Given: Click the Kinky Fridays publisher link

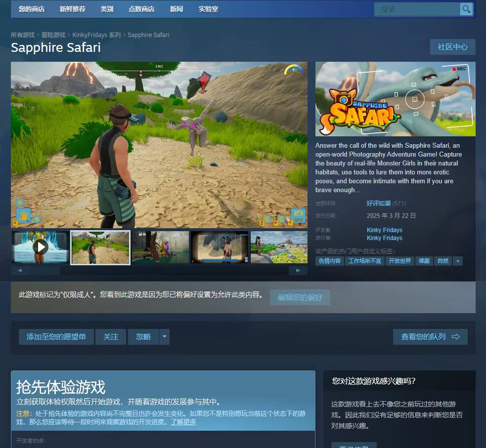Looking at the screenshot, I should [x=384, y=238].
